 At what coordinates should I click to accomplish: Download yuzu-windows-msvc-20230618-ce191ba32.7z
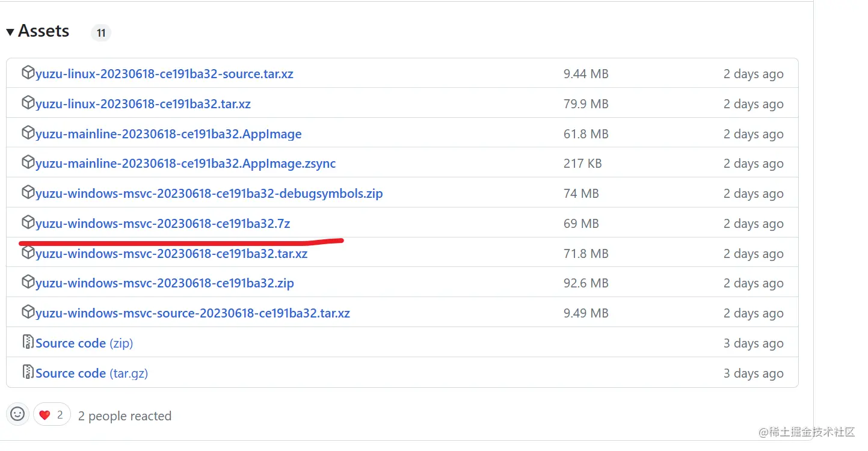point(162,224)
